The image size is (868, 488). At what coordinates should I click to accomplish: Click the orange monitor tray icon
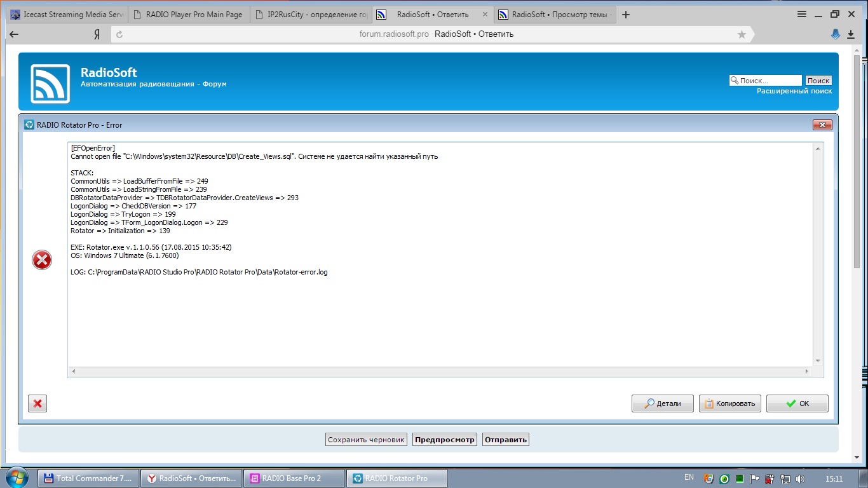click(709, 478)
